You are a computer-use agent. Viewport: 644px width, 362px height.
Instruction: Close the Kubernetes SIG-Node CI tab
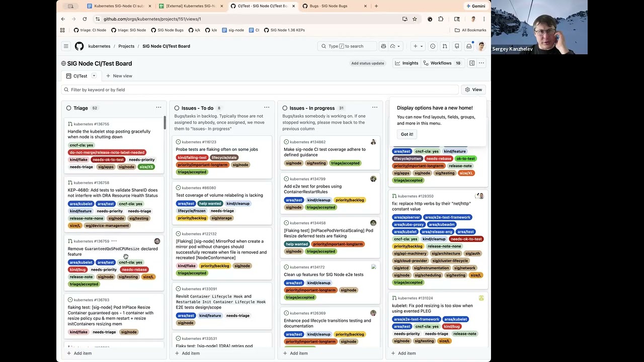click(149, 6)
